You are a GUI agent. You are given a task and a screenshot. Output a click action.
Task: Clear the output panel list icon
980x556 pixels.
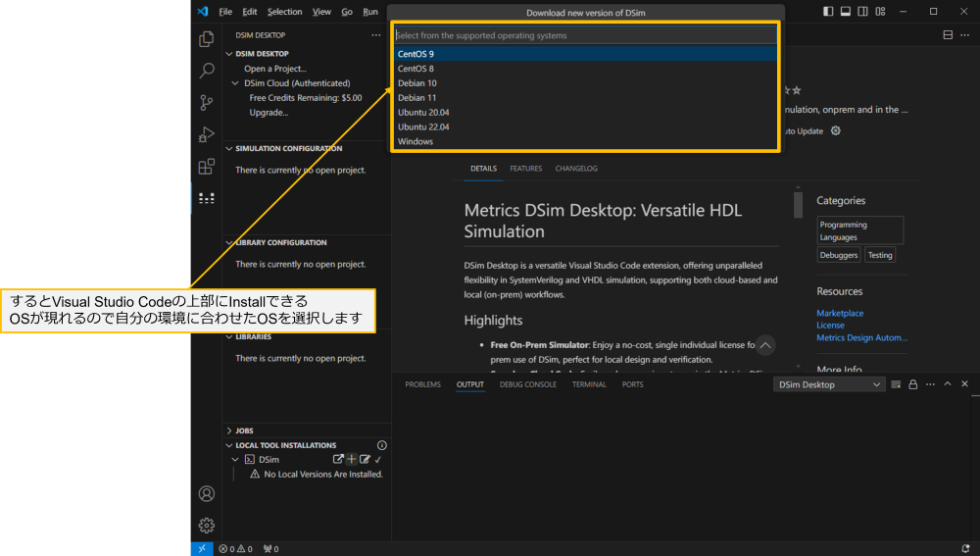click(896, 384)
